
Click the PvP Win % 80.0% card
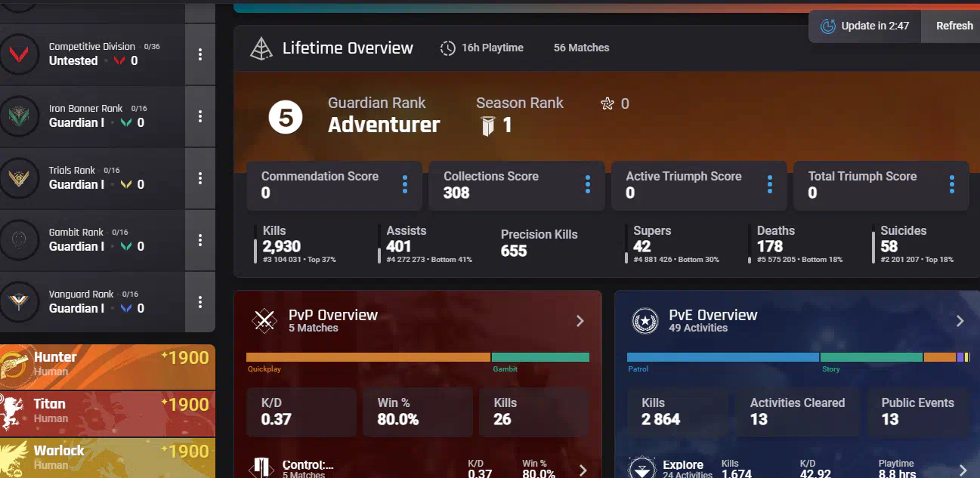click(x=417, y=412)
